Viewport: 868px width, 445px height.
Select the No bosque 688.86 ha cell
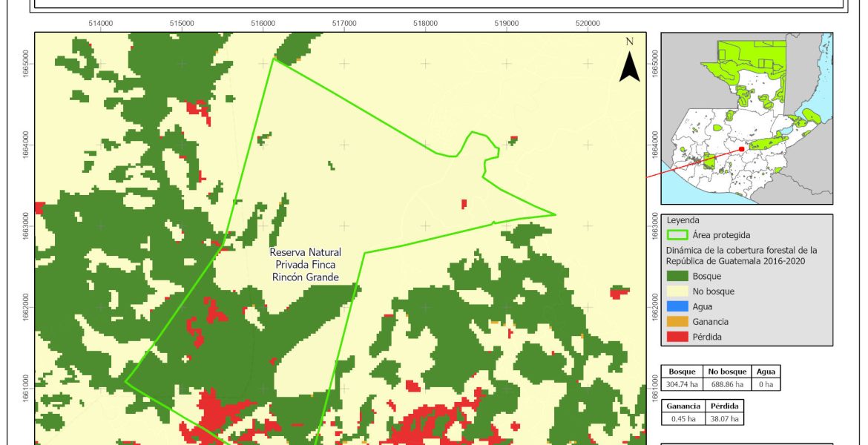(x=727, y=384)
